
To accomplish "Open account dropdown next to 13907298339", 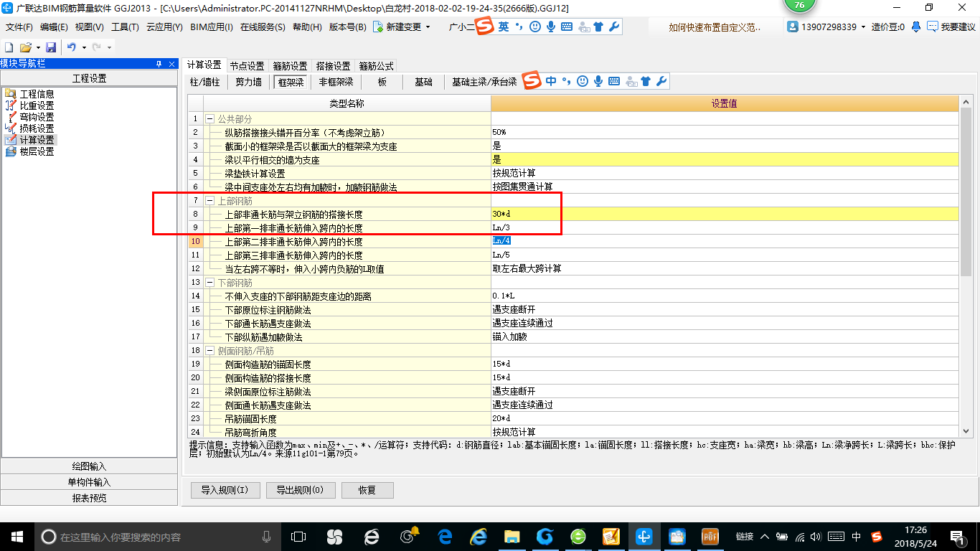I will tap(864, 27).
